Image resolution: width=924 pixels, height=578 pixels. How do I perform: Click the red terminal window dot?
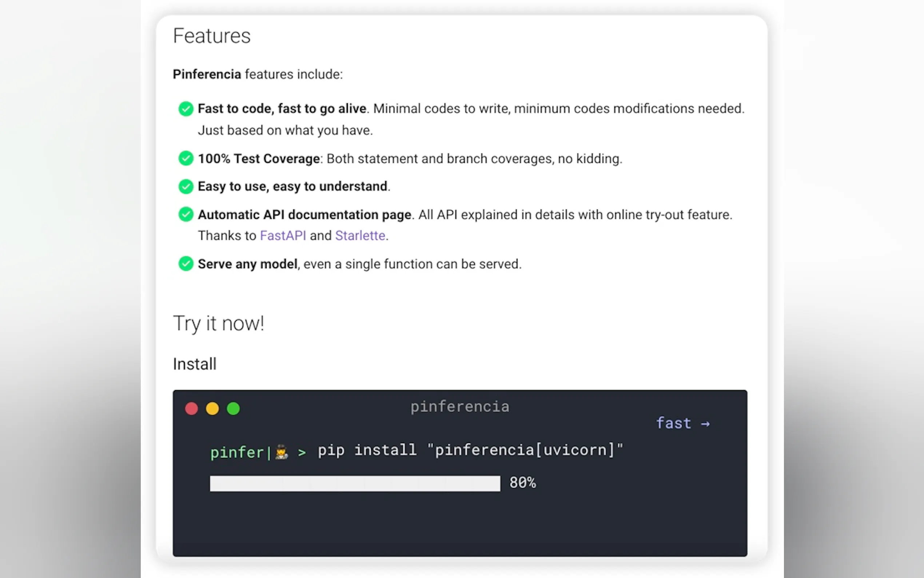[x=191, y=409]
